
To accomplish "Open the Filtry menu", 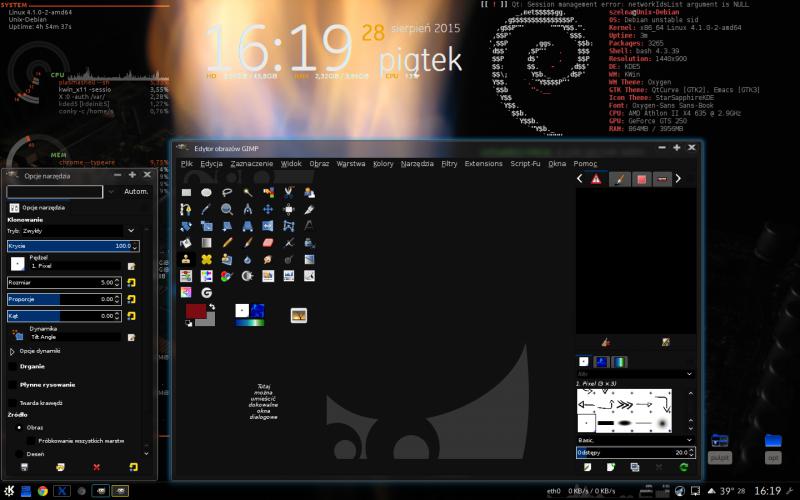I will (x=449, y=163).
